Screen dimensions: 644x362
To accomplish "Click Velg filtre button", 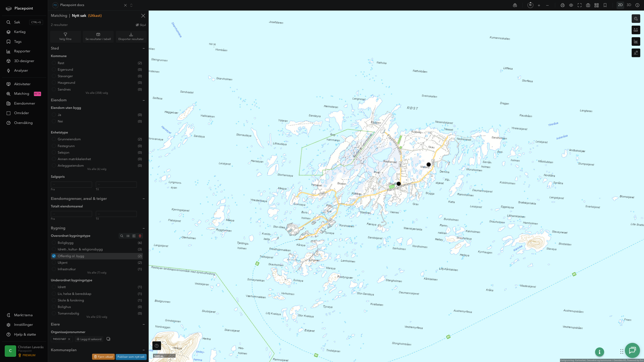I will [65, 37].
